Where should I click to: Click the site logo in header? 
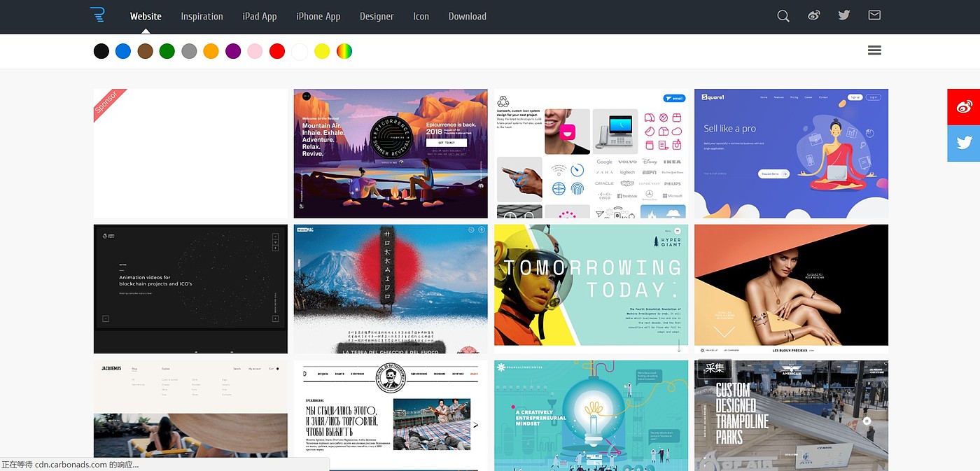pos(97,15)
